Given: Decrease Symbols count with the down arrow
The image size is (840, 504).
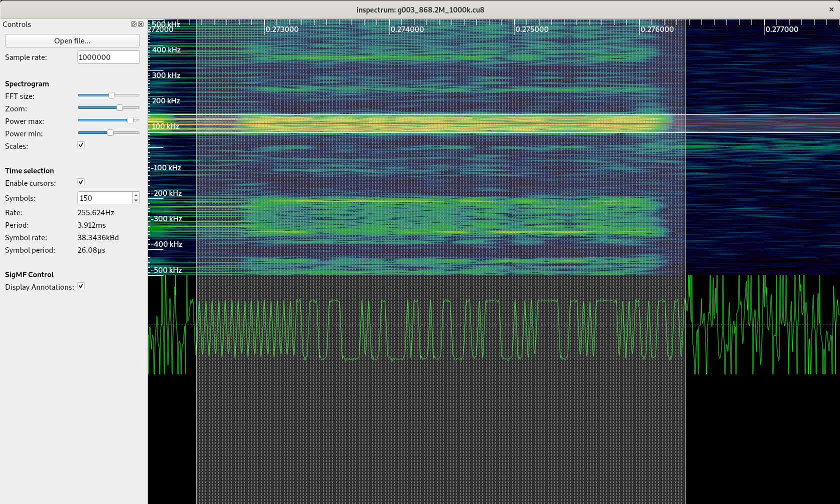Looking at the screenshot, I should [x=135, y=200].
